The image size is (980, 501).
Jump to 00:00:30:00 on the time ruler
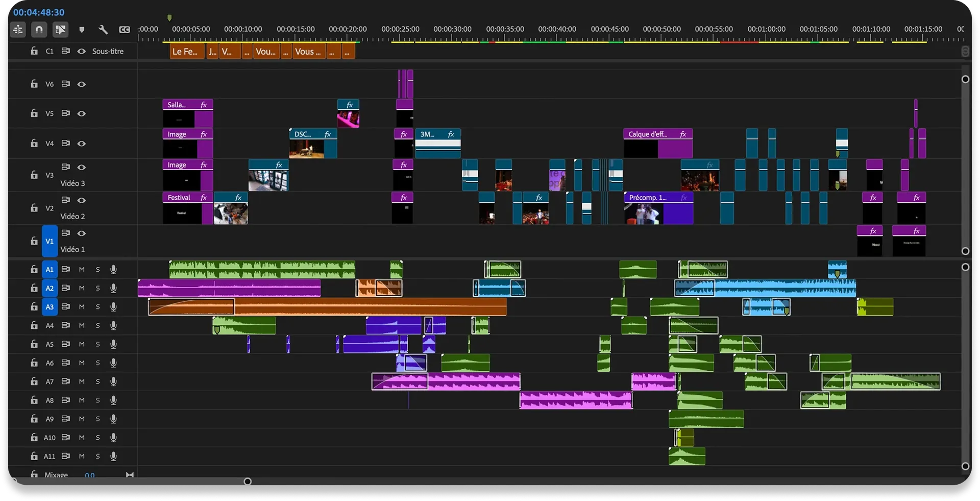coord(452,29)
